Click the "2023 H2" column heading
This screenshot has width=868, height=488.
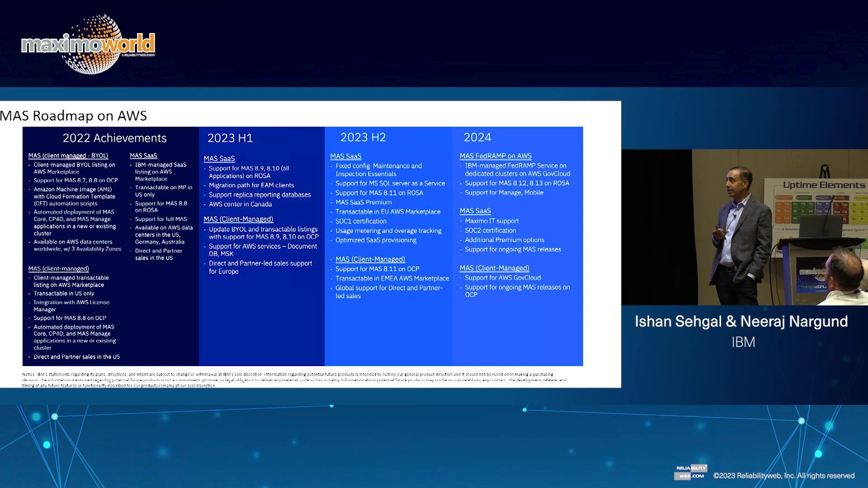363,137
